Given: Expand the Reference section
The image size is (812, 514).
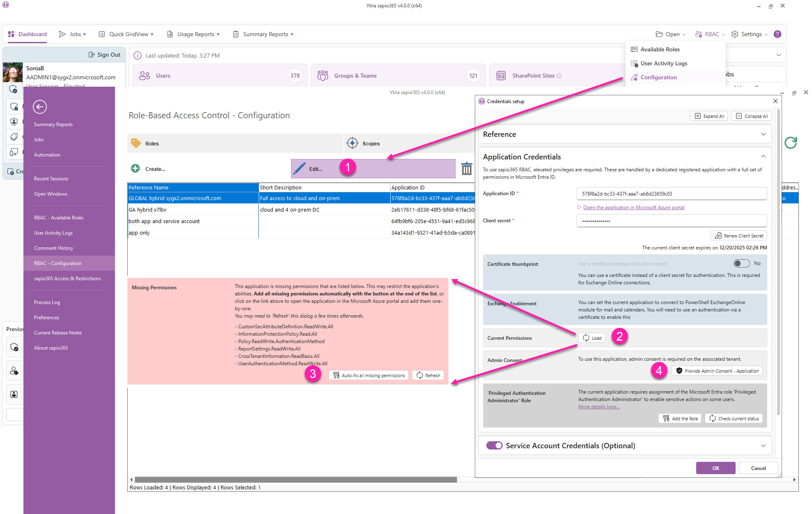Looking at the screenshot, I should click(x=763, y=134).
